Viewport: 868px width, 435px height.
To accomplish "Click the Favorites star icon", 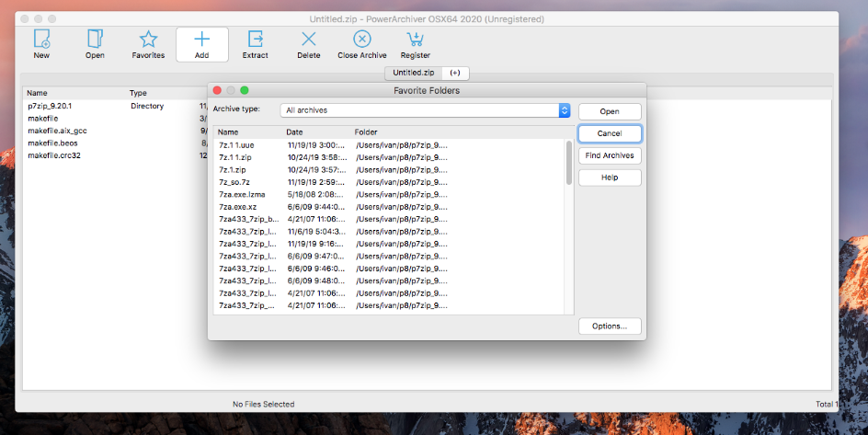I will pyautogui.click(x=148, y=39).
